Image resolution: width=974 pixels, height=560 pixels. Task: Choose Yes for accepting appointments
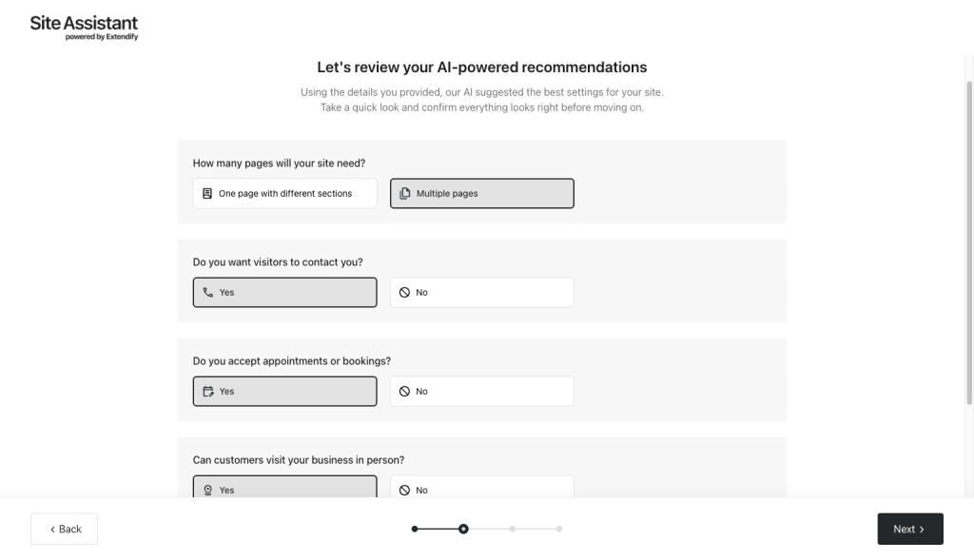(x=284, y=392)
